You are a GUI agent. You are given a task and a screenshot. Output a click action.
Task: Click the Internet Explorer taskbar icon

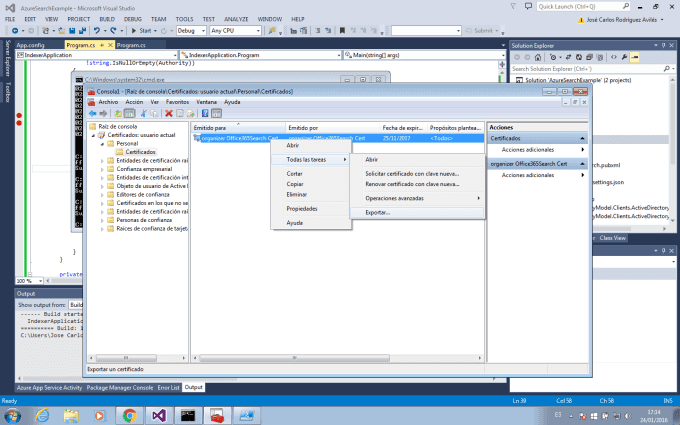(42, 416)
